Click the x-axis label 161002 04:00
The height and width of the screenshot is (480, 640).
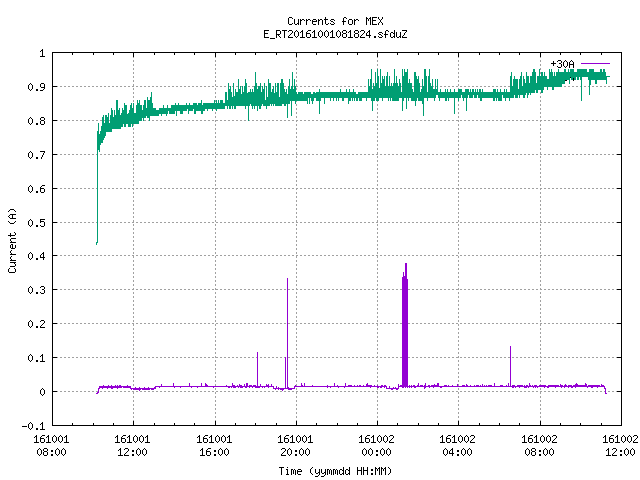[457, 446]
